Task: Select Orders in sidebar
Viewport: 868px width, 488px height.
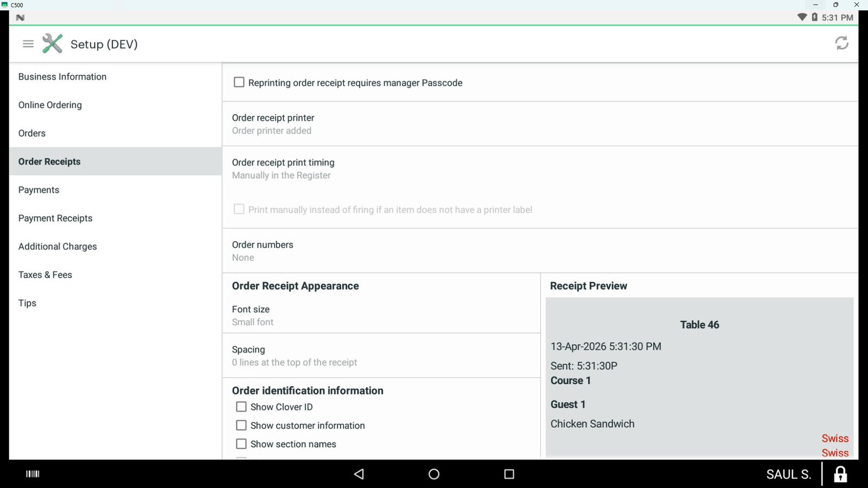Action: coord(116,133)
